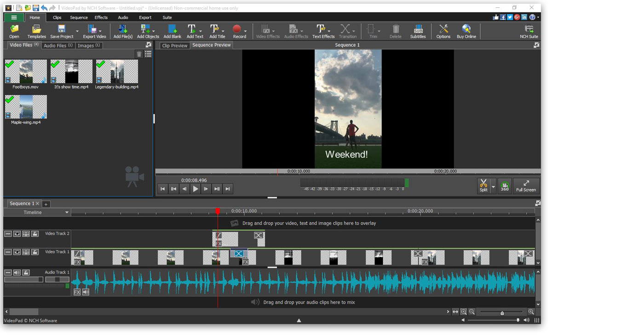Select the Maple-wing.mp4 thumbnail
This screenshot has width=644, height=336.
pyautogui.click(x=26, y=107)
